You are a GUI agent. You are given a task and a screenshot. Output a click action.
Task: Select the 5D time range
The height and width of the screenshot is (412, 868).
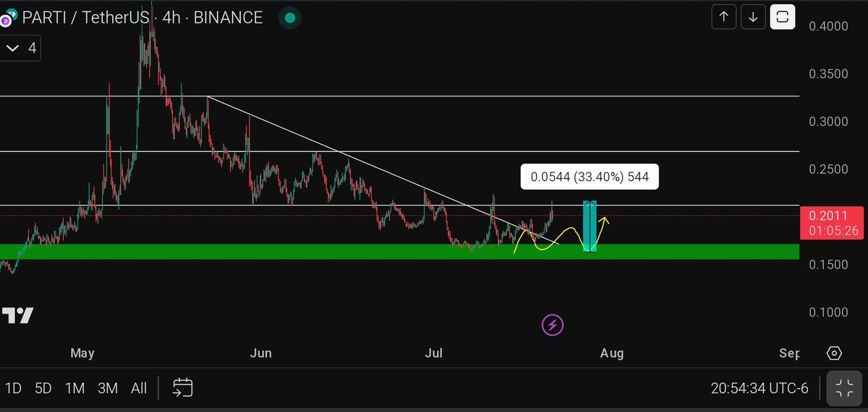pos(43,388)
